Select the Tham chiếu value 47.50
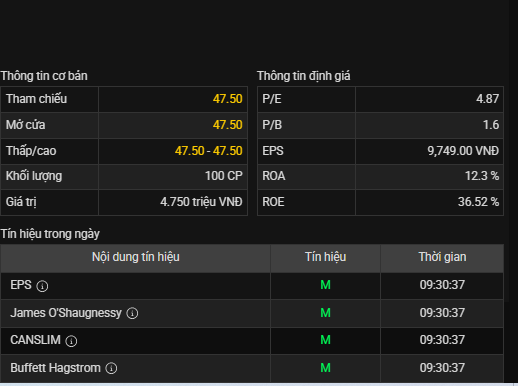Image resolution: width=518 pixels, height=386 pixels. pos(228,99)
